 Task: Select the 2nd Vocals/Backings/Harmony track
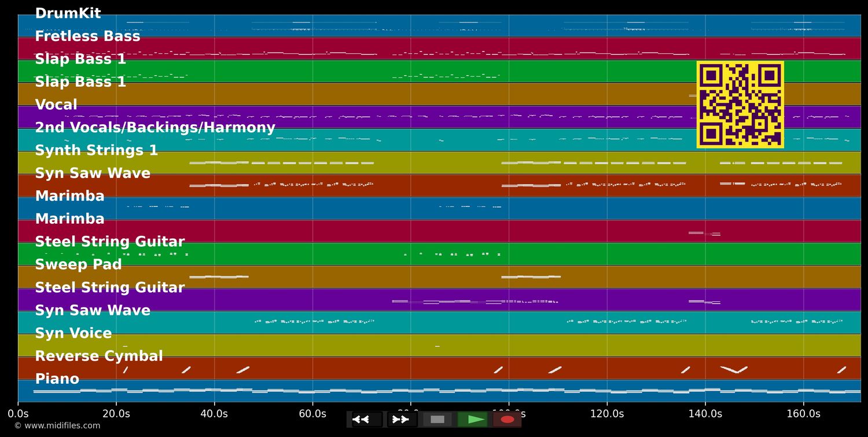[x=155, y=128]
